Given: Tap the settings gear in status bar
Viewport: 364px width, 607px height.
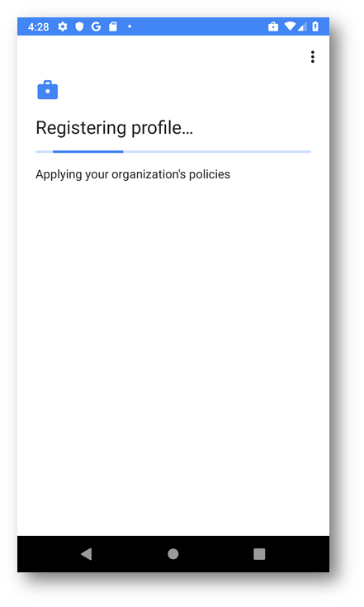Looking at the screenshot, I should point(62,26).
